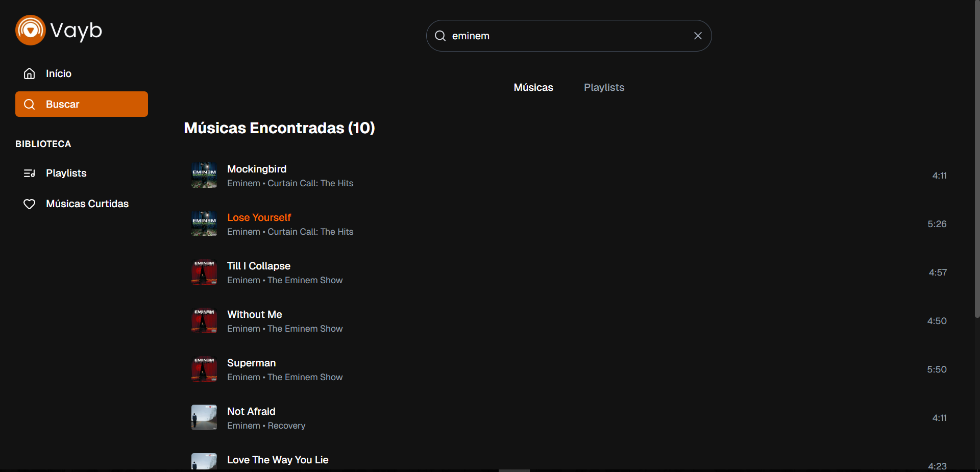980x472 pixels.
Task: Play the song Not Afraid
Action: (x=251, y=411)
